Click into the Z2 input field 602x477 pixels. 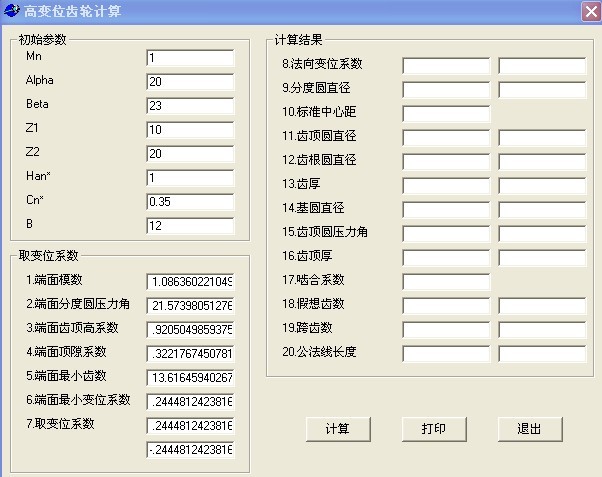point(190,154)
